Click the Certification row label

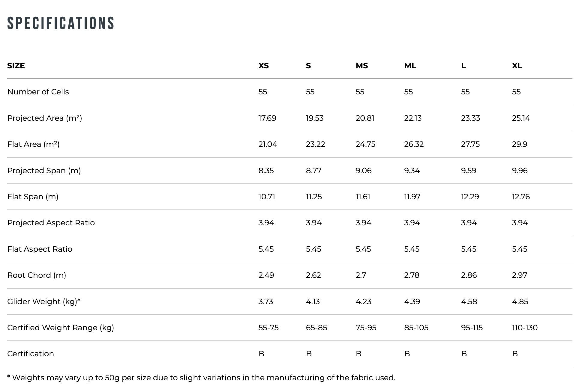point(31,354)
